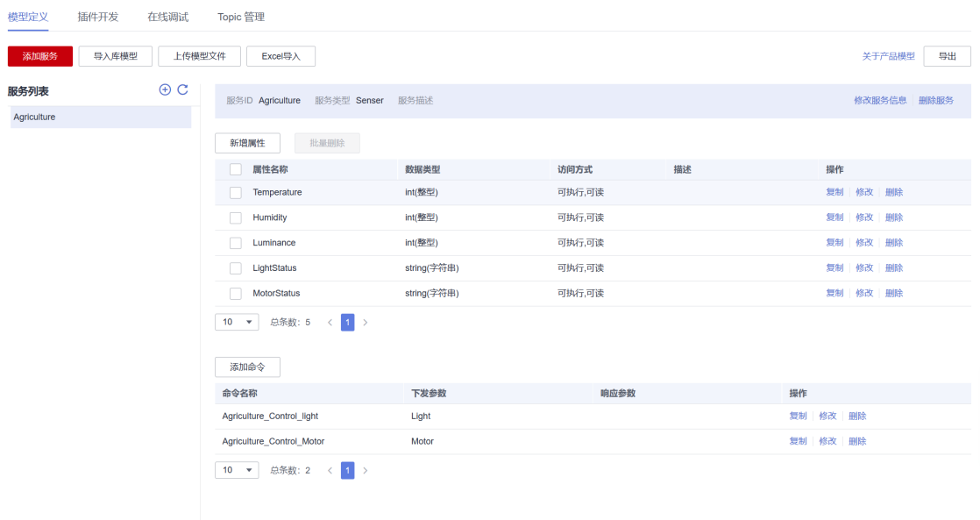
Task: Toggle the select-all attributes checkbox
Action: click(x=236, y=169)
